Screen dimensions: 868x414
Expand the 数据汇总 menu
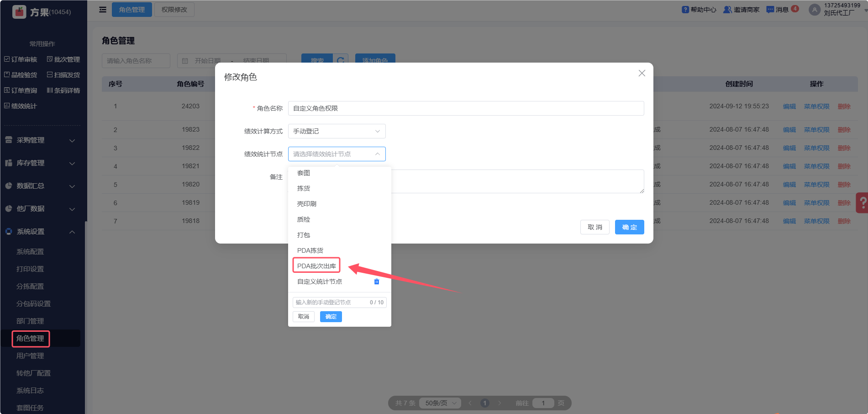[40, 186]
